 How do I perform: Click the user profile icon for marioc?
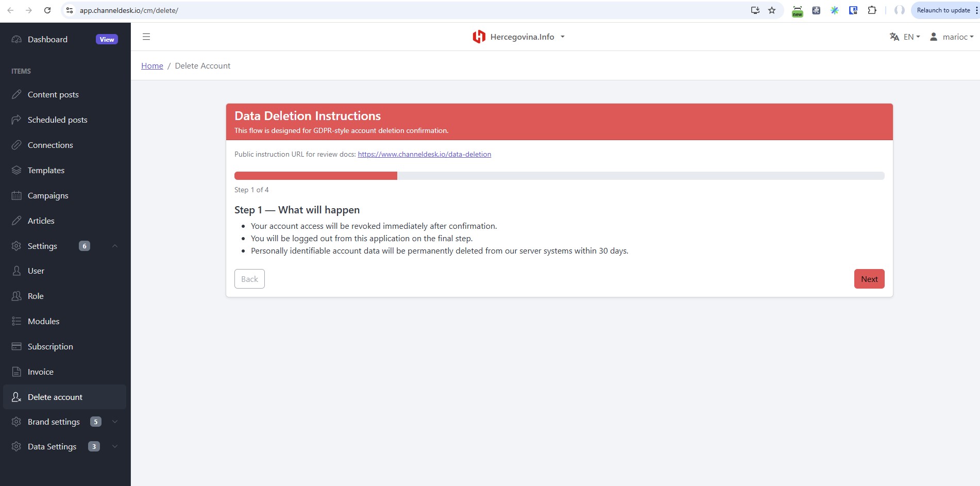933,37
